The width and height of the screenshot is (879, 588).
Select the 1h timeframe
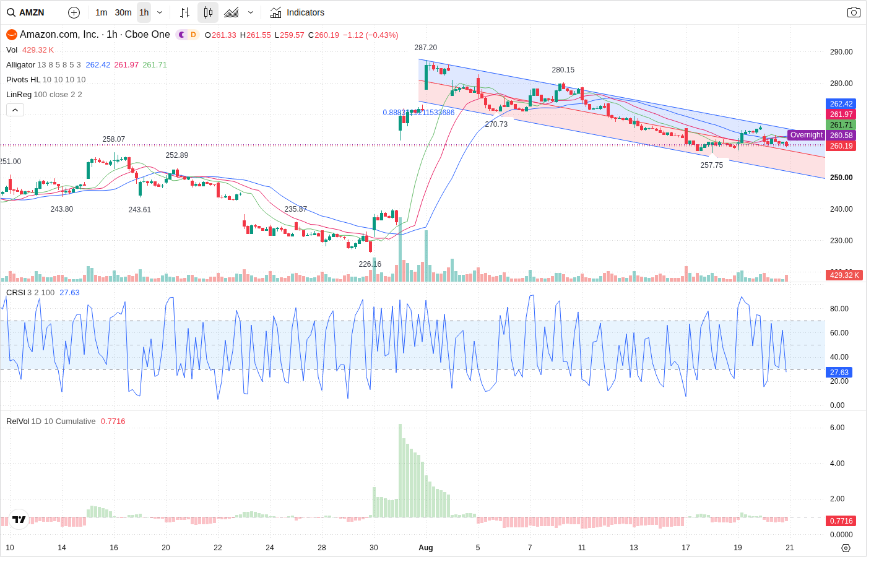[x=144, y=12]
